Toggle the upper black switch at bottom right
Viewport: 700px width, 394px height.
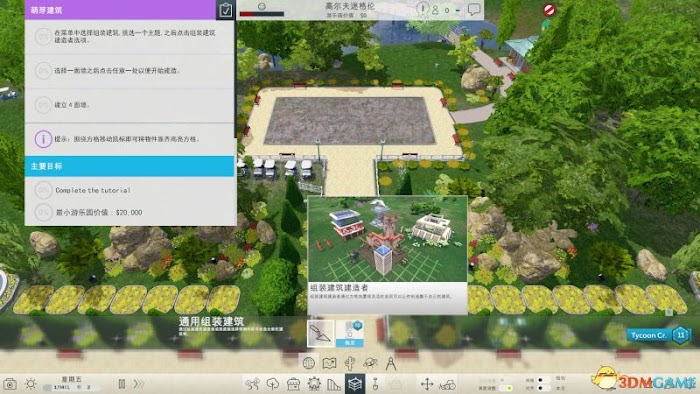pos(543,380)
